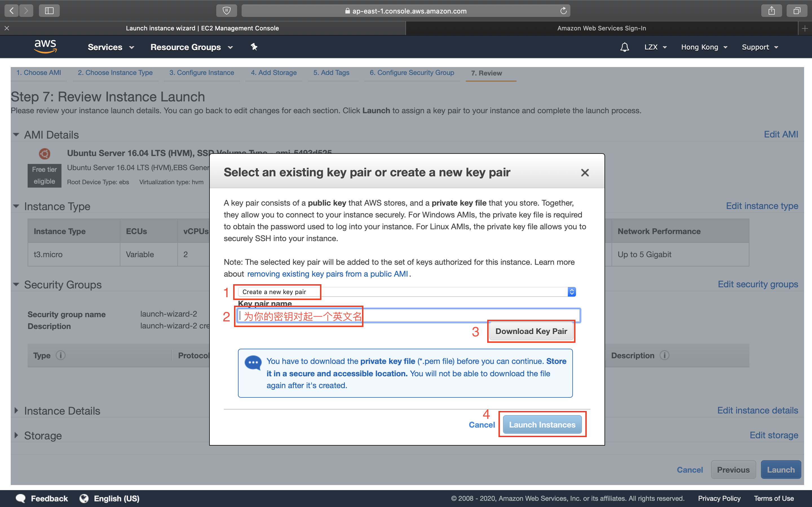Toggle the Safari sidebar icon
Viewport: 812px width, 507px height.
pyautogui.click(x=49, y=11)
